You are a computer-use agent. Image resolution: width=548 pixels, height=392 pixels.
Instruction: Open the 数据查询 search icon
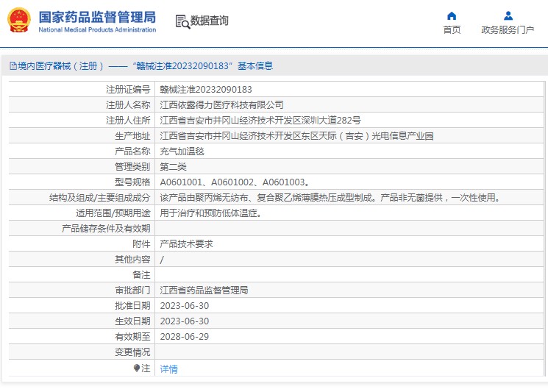[x=182, y=21]
